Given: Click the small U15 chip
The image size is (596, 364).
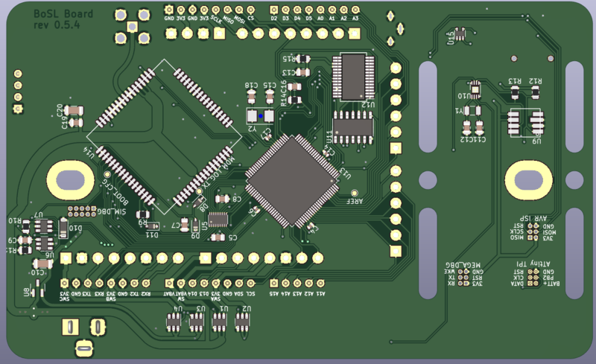Looking at the screenshot, I should pos(460,34).
